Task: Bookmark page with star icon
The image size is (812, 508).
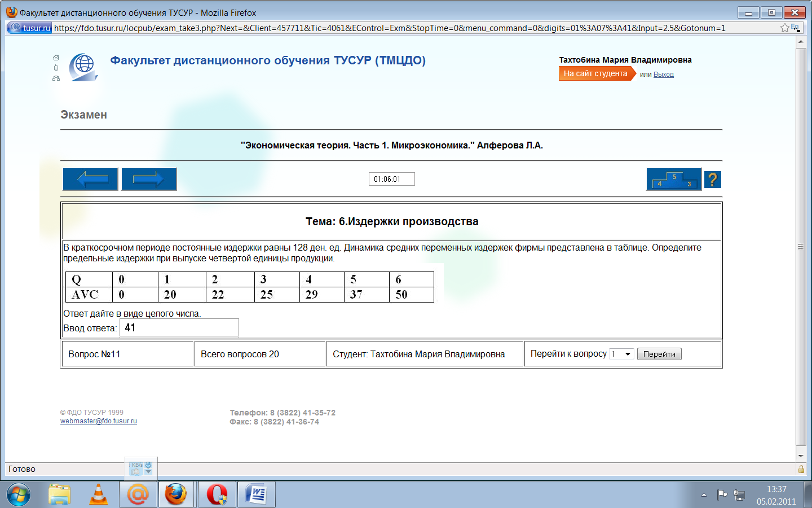Action: (785, 28)
